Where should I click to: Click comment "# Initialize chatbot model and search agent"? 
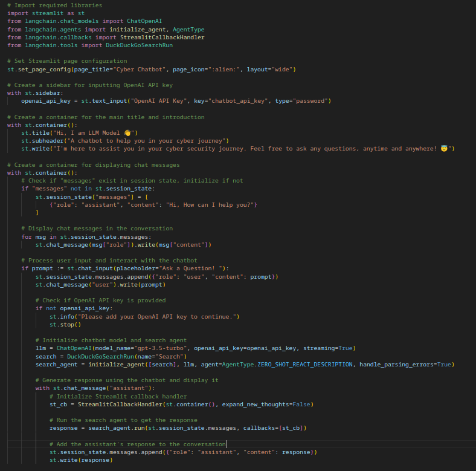pos(111,340)
